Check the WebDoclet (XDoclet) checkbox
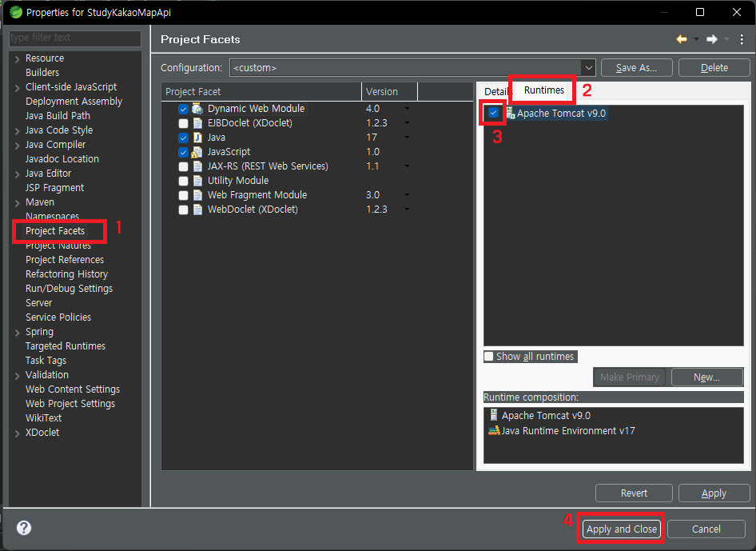This screenshot has width=756, height=551. (x=183, y=210)
